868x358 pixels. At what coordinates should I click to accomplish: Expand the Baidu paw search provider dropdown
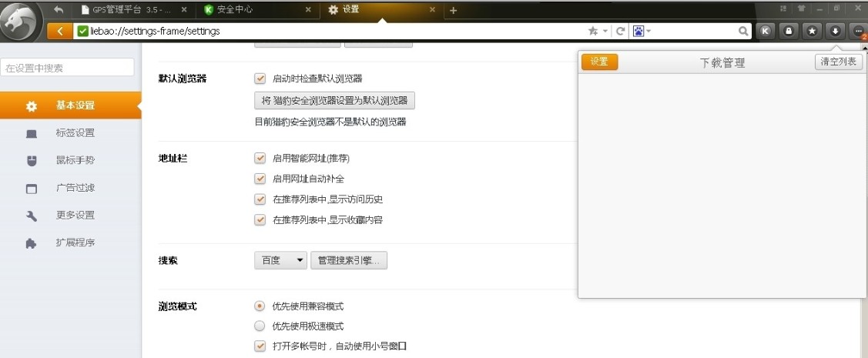pyautogui.click(x=642, y=31)
